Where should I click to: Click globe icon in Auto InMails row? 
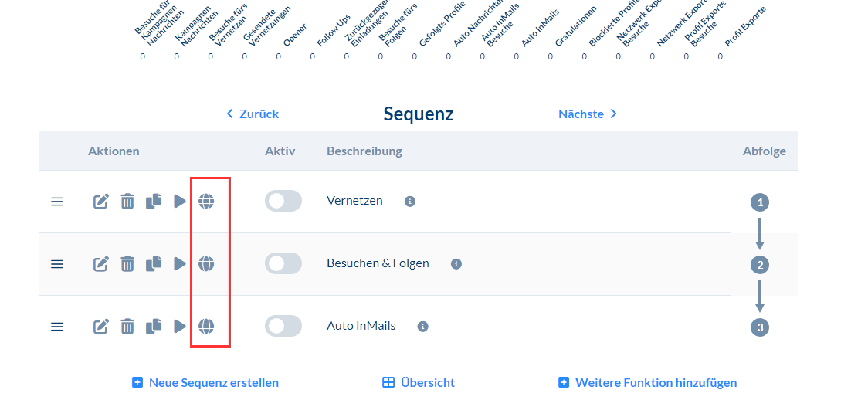pos(206,327)
